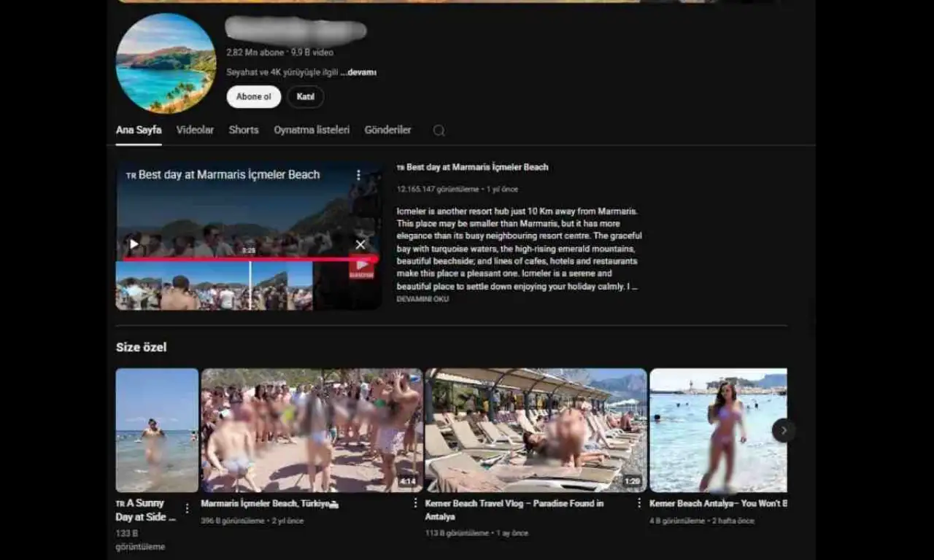Click the red subscribe watermark icon in player

[362, 268]
